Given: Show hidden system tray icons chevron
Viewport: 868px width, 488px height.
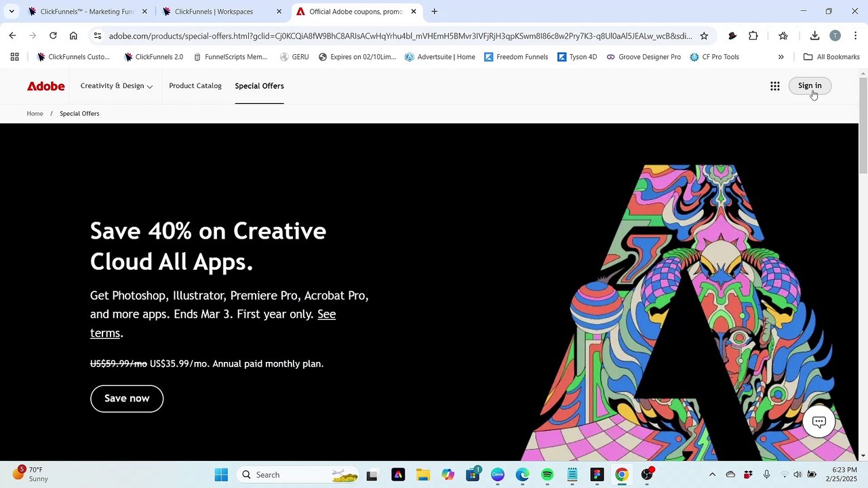Looking at the screenshot, I should (712, 474).
